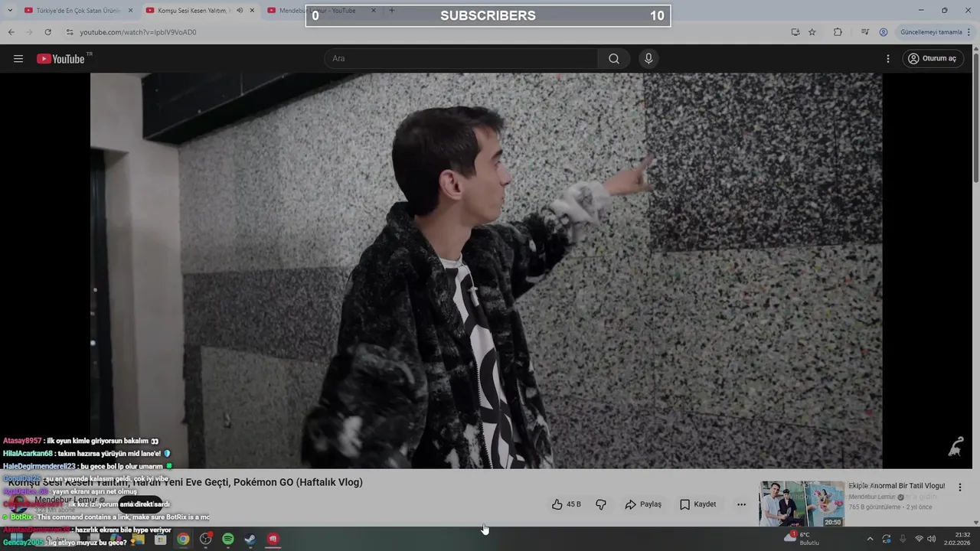Screen dimensions: 980x551
Task: Close the 'Mendebur Lemur - YouTube' tab
Action: pyautogui.click(x=374, y=11)
